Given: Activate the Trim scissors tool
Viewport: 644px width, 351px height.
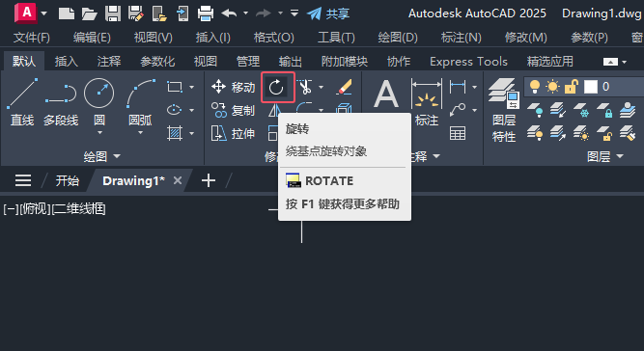Looking at the screenshot, I should click(x=305, y=87).
